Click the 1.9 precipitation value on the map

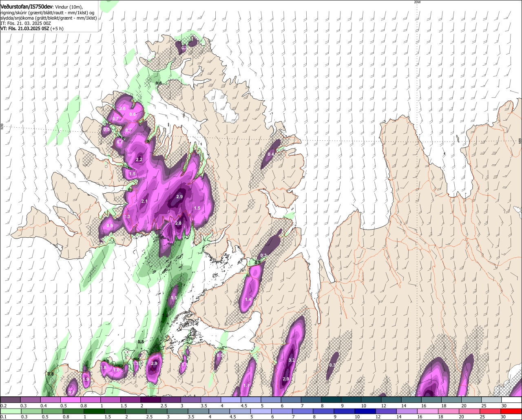coord(86,379)
